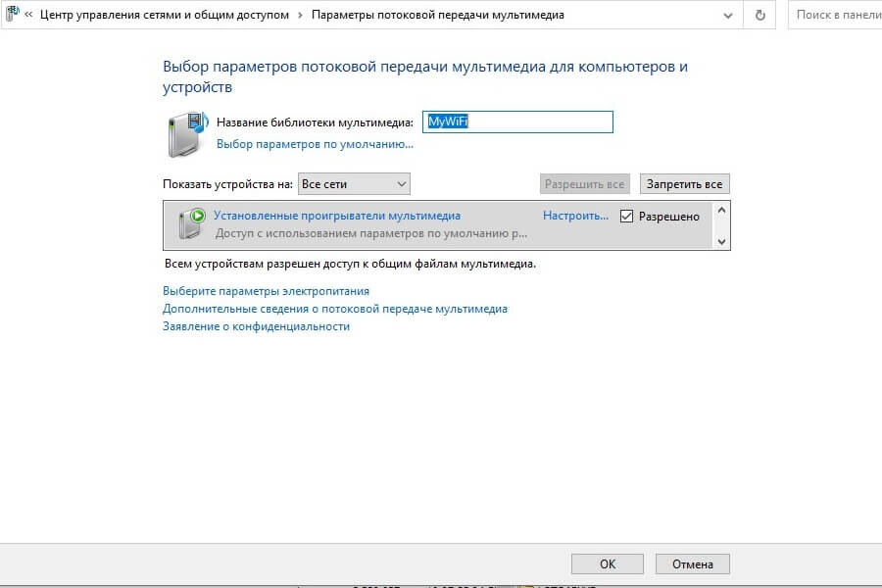882x588 pixels.
Task: Click the Control Panel icon in address bar
Action: (x=12, y=14)
